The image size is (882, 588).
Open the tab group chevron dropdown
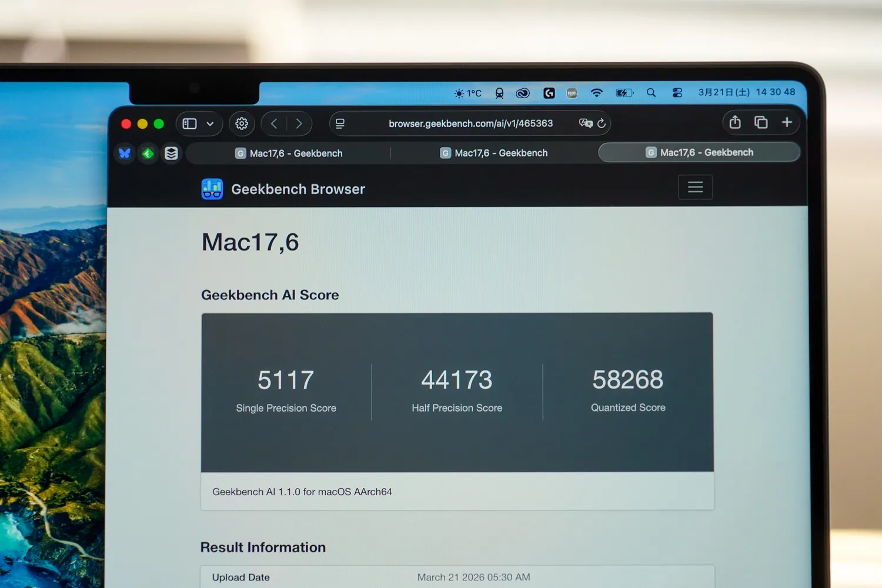coord(210,124)
